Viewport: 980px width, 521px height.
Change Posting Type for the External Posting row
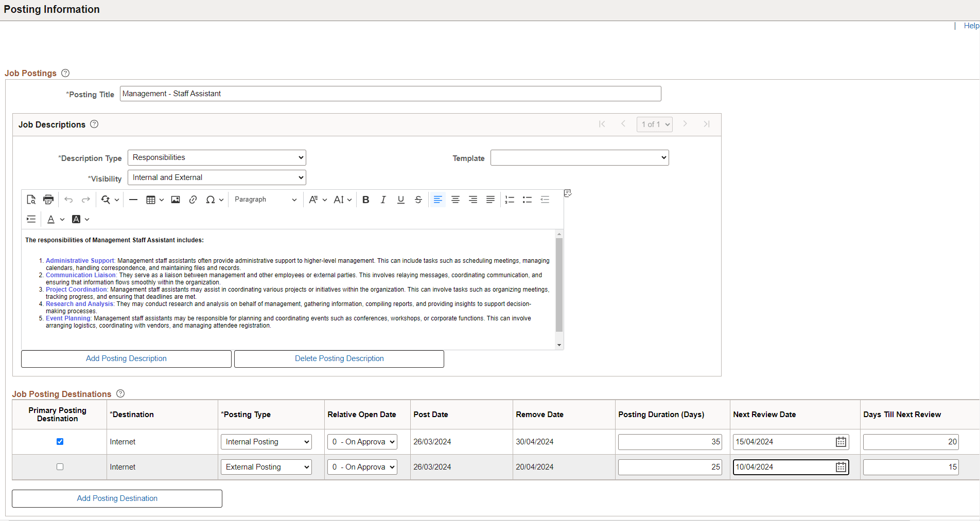pyautogui.click(x=266, y=466)
